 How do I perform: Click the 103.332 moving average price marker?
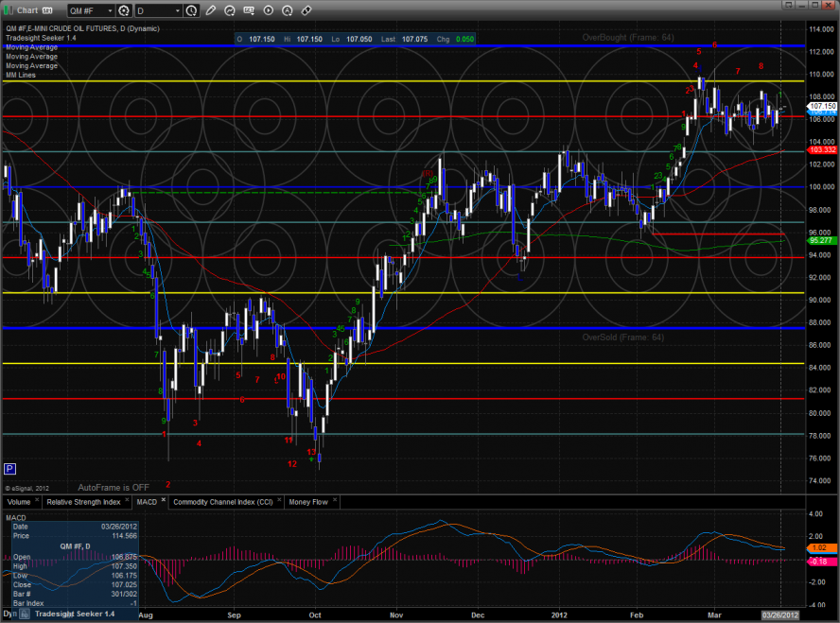click(823, 150)
